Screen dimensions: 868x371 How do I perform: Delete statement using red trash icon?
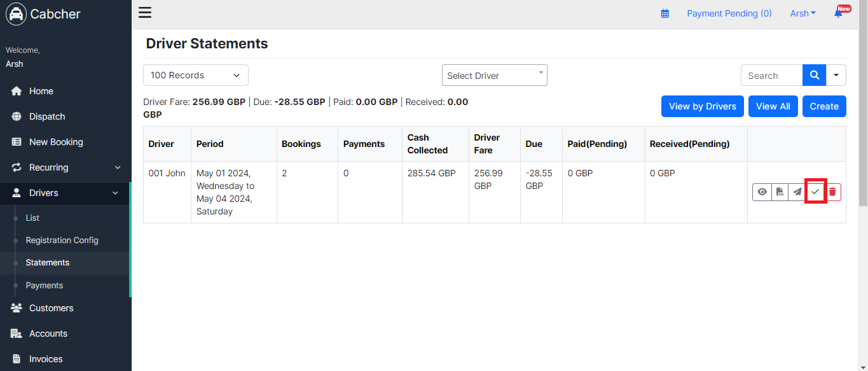(832, 192)
